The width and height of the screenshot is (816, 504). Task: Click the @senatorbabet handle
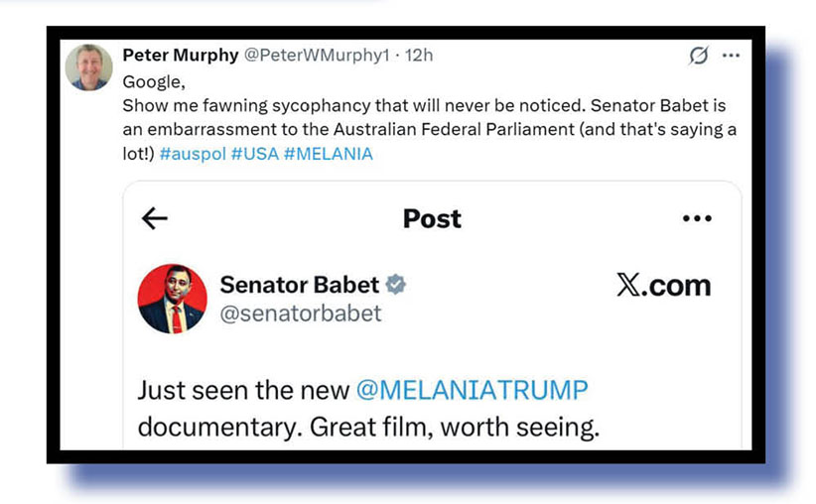click(x=300, y=314)
